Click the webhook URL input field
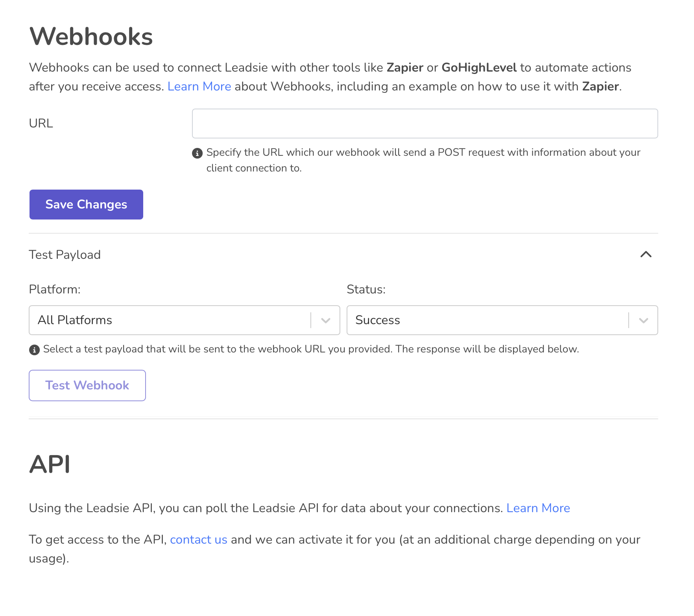The height and width of the screenshot is (616, 694). point(425,124)
